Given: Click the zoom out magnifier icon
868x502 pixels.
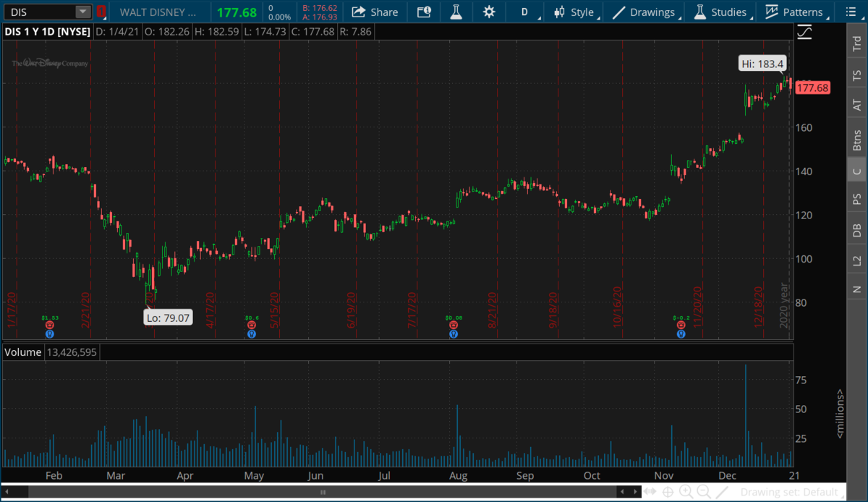Looking at the screenshot, I should point(703,492).
